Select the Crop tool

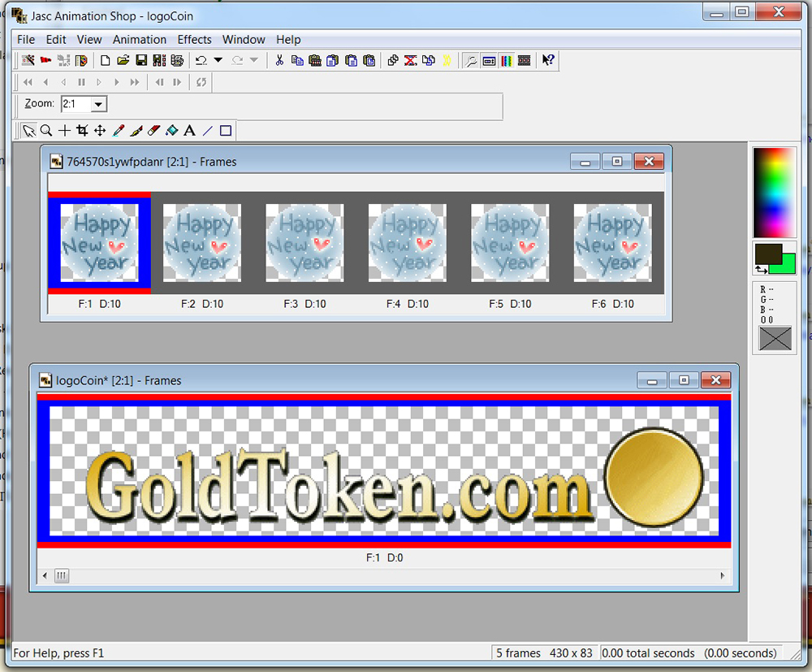click(x=82, y=131)
